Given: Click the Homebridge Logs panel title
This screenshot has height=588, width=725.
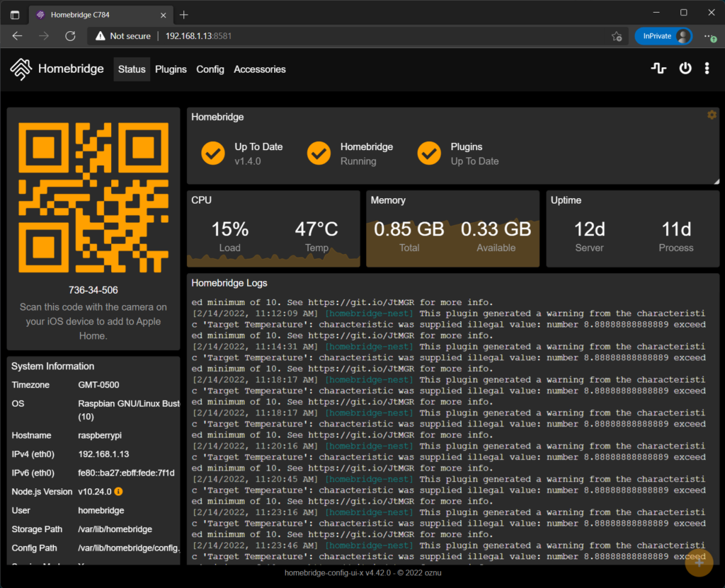Looking at the screenshot, I should pyautogui.click(x=229, y=283).
